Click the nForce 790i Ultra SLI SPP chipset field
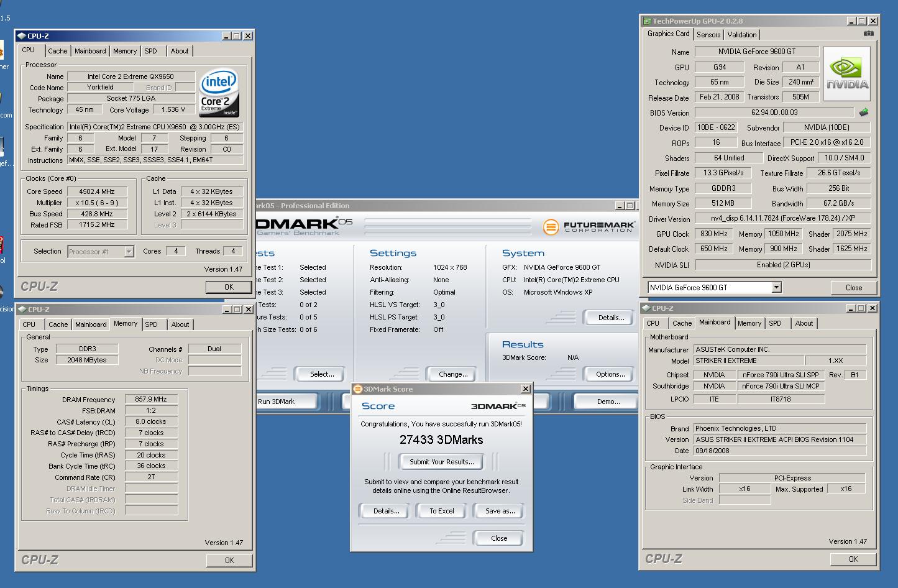The height and width of the screenshot is (588, 898). click(781, 375)
